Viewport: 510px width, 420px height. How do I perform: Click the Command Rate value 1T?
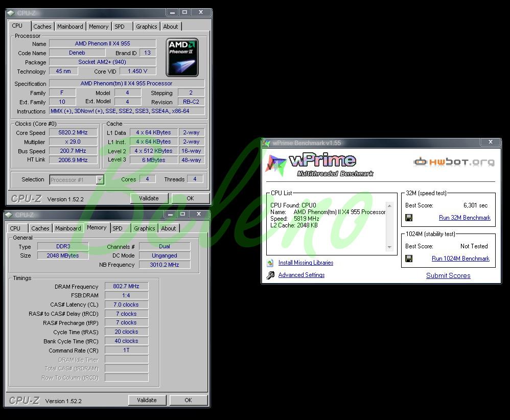126,350
